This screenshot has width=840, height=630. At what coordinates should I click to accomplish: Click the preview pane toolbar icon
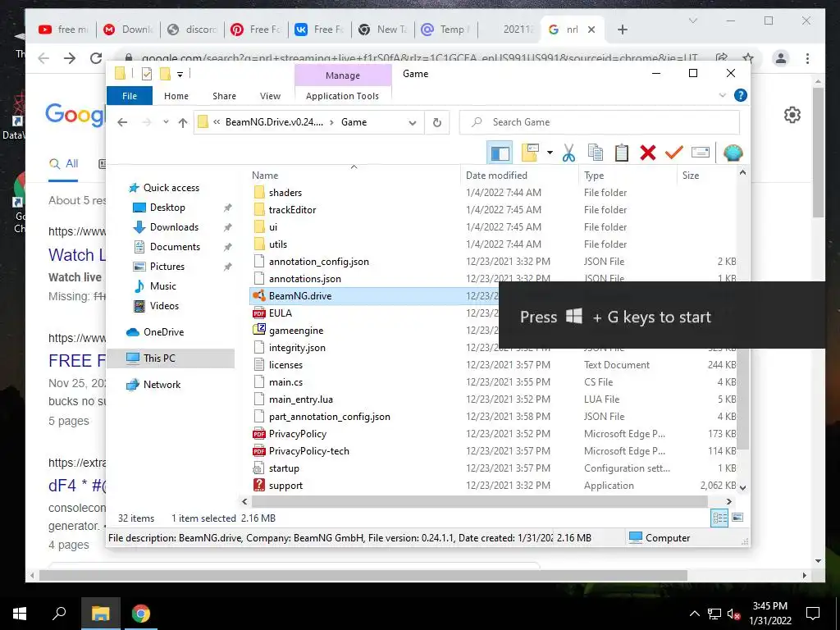[x=500, y=153]
